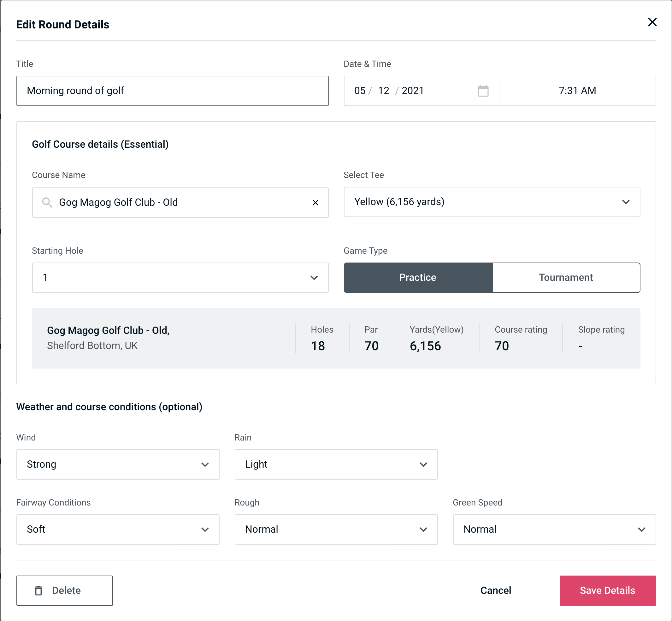672x621 pixels.
Task: Click the search icon in Course Name field
Action: tap(47, 202)
